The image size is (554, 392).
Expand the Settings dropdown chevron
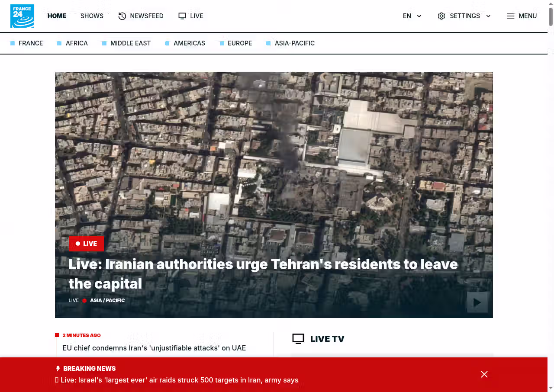488,16
